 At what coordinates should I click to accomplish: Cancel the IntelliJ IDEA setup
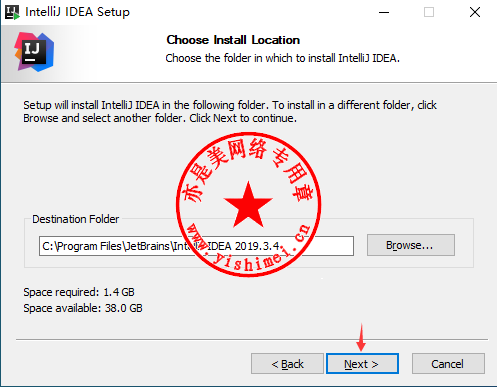(x=448, y=364)
